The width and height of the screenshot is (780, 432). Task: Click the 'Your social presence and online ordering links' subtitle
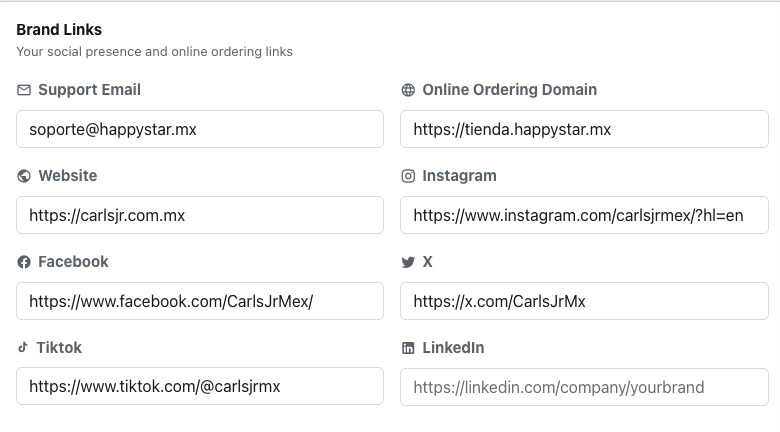tap(155, 52)
